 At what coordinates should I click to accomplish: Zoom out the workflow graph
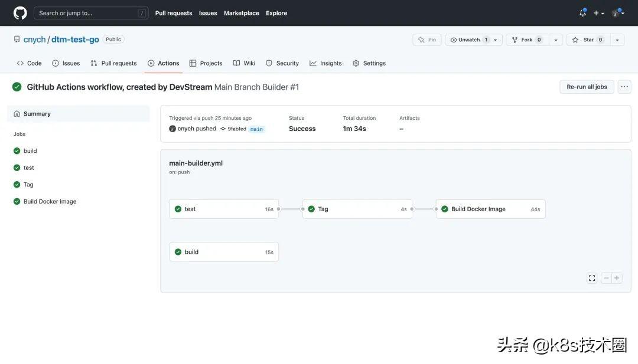click(606, 278)
